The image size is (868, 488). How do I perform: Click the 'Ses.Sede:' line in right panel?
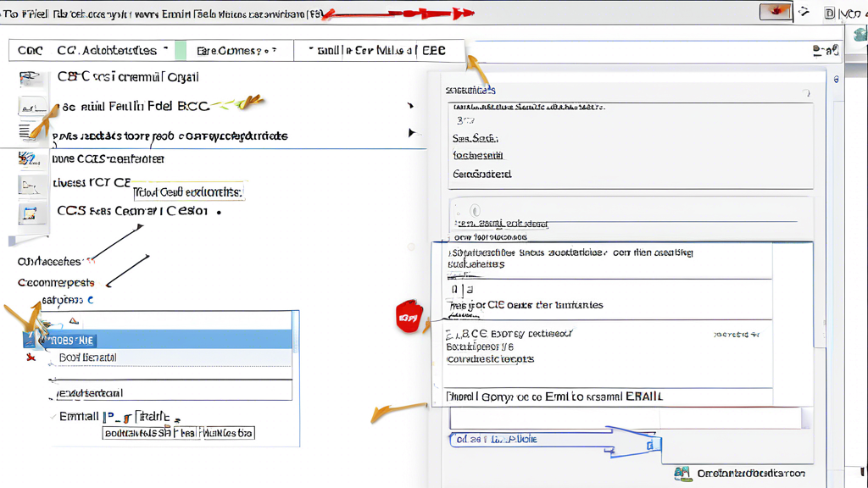(476, 138)
